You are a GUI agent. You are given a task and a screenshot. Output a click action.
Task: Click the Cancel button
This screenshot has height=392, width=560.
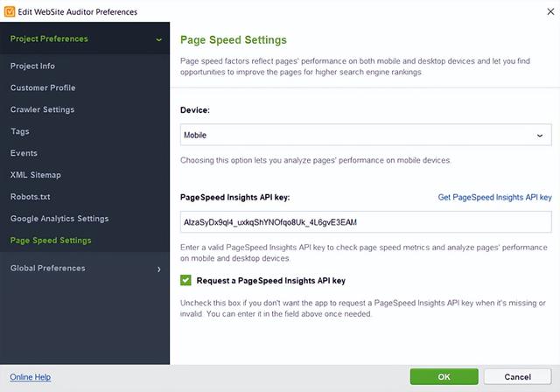pyautogui.click(x=518, y=377)
